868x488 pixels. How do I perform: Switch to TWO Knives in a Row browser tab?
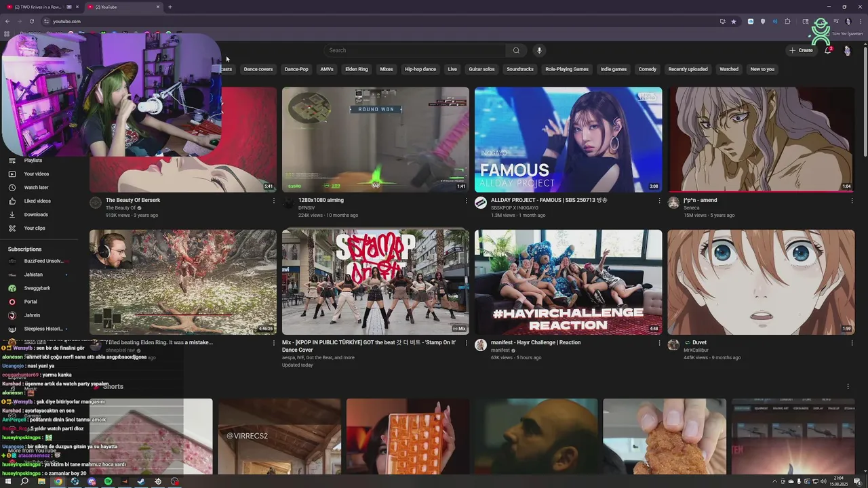pyautogui.click(x=42, y=7)
